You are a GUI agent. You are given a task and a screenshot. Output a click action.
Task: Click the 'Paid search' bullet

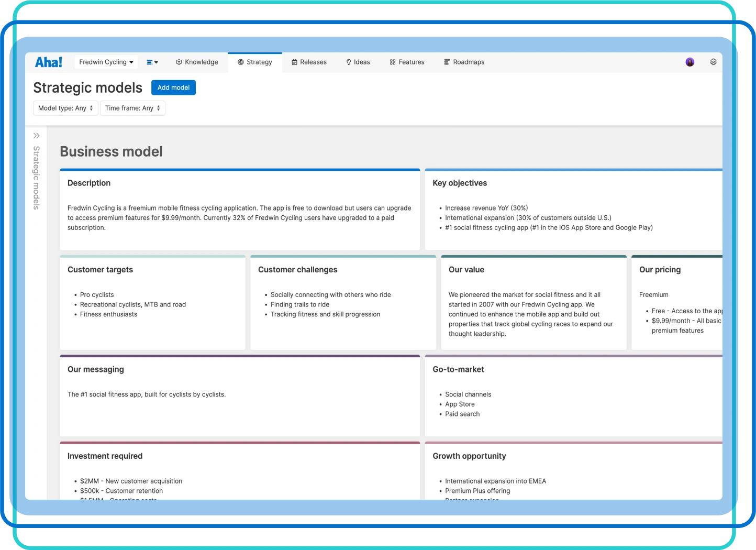coord(462,414)
